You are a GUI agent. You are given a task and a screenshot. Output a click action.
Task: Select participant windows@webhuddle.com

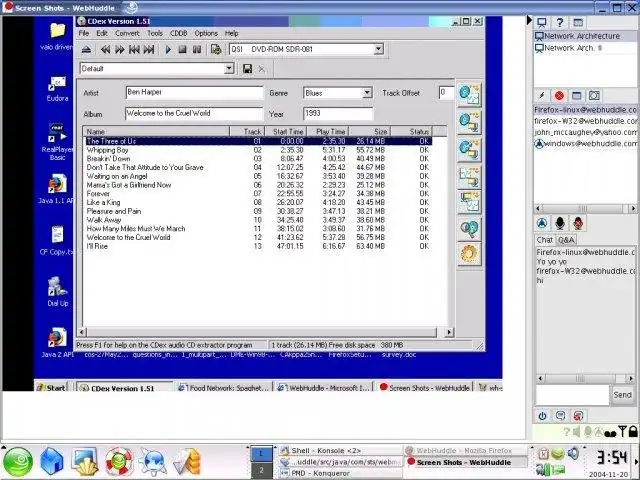pos(585,144)
